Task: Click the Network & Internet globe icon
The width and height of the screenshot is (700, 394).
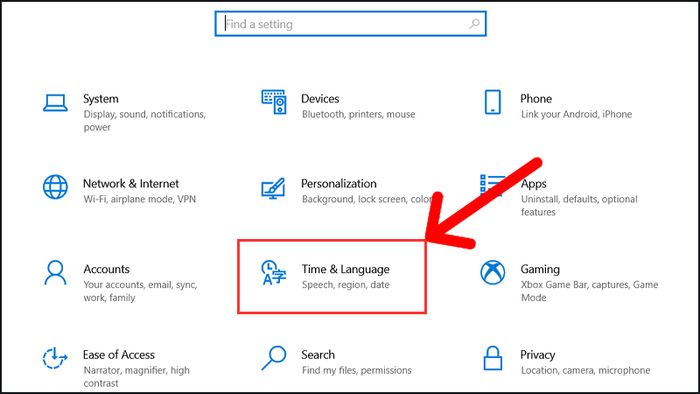Action: pos(55,187)
